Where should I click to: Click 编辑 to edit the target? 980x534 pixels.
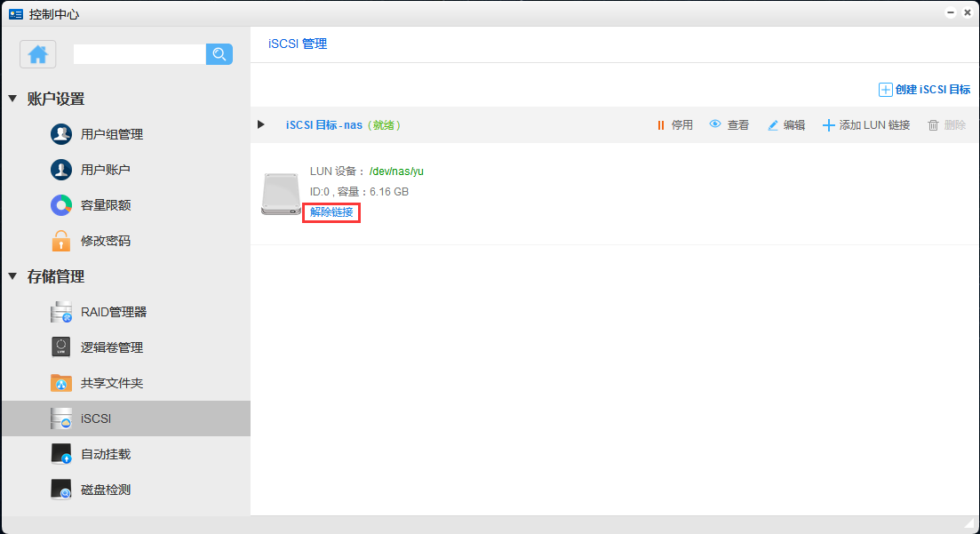(x=794, y=125)
